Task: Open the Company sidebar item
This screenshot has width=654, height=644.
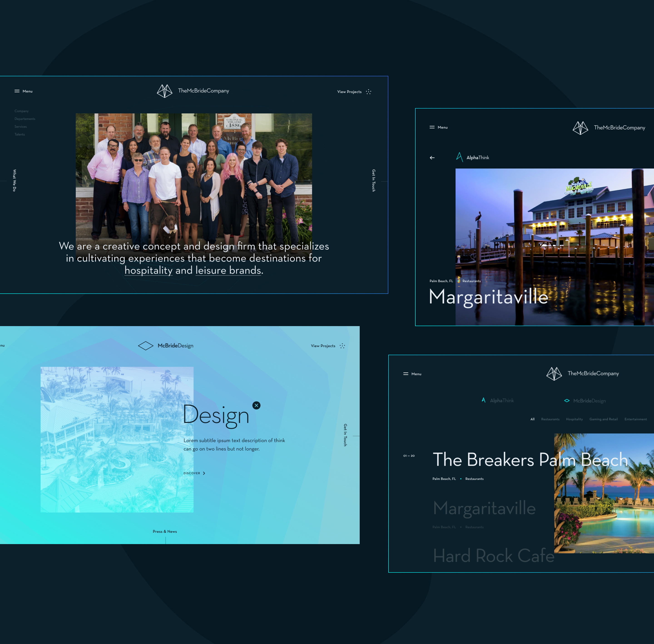Action: (21, 111)
